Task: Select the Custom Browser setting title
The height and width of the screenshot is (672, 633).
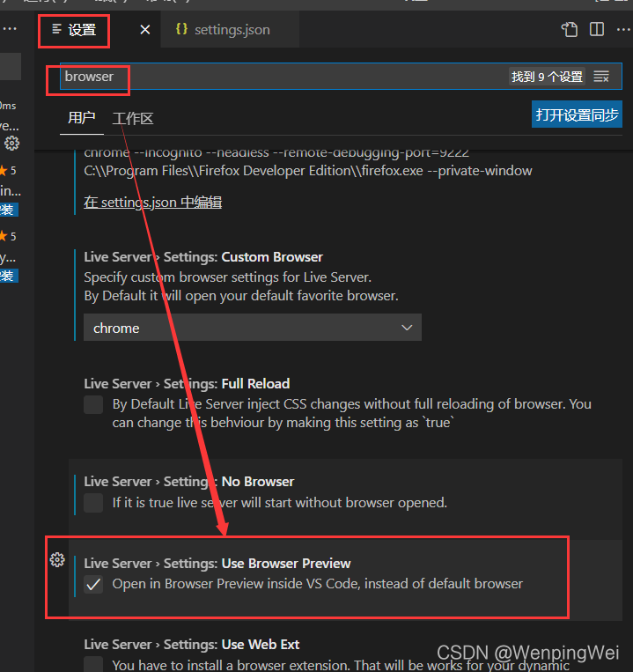Action: click(203, 257)
